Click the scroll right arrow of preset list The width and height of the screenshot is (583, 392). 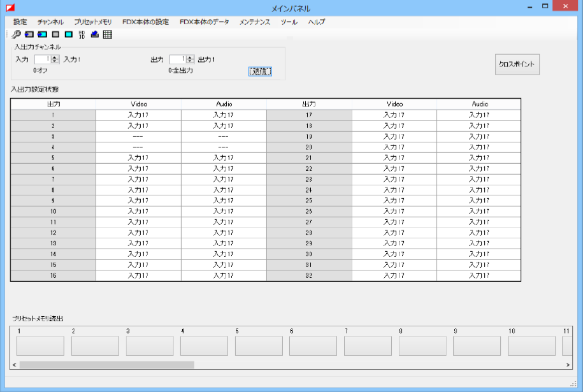click(568, 365)
